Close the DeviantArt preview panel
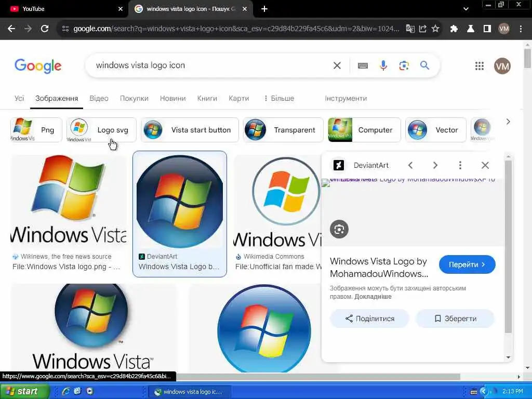 tap(485, 165)
